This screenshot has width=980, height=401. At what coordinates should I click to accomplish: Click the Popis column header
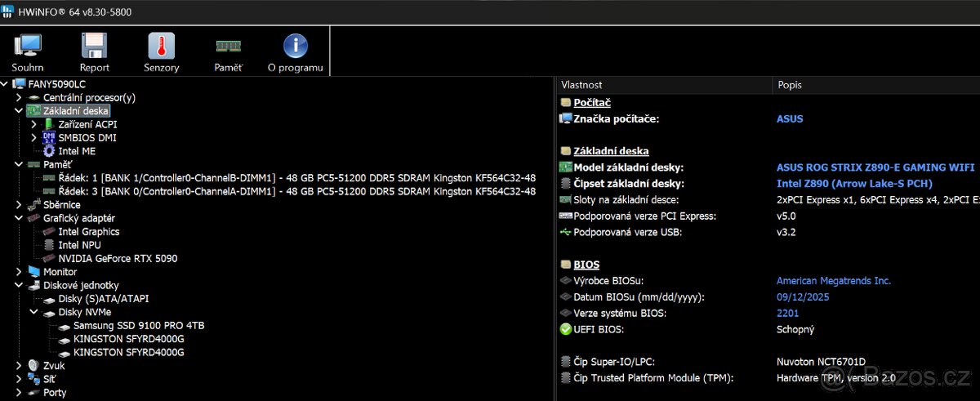click(876, 84)
